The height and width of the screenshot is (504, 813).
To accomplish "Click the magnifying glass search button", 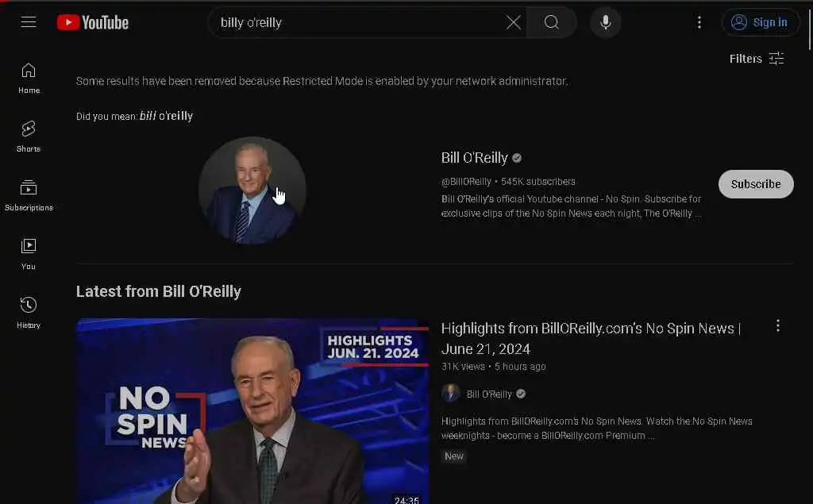I will (x=552, y=22).
